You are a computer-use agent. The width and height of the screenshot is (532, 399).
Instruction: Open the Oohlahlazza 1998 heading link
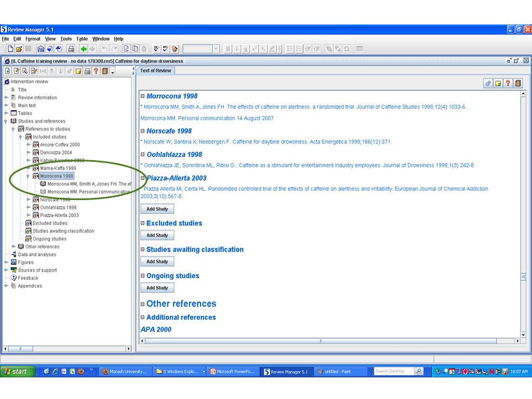[175, 155]
